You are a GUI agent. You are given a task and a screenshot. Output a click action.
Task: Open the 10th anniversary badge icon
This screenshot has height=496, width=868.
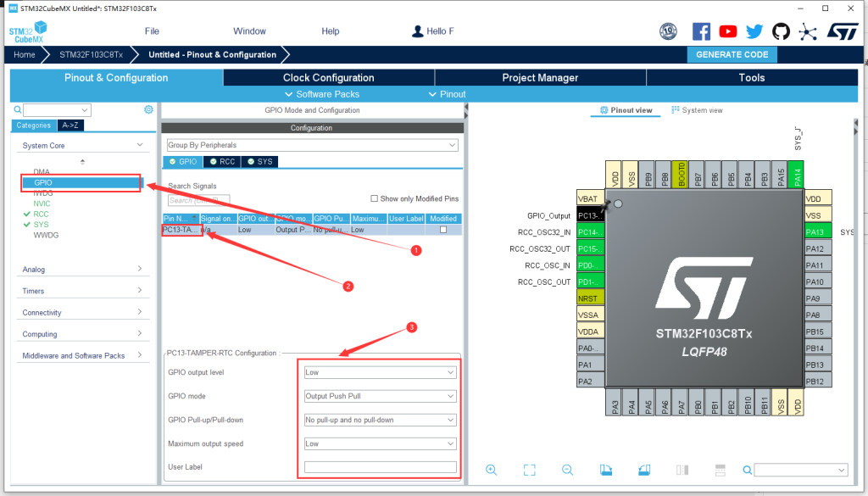point(668,31)
